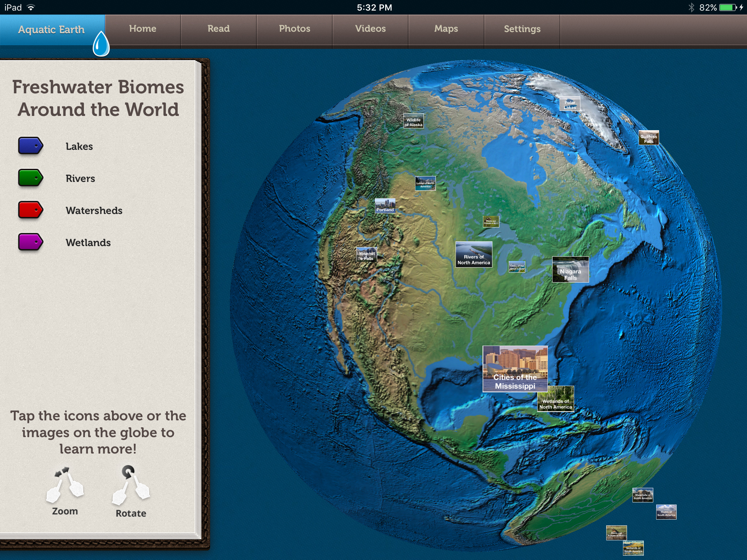Tap the red Watersheds tag icon
The image size is (747, 560).
click(31, 210)
